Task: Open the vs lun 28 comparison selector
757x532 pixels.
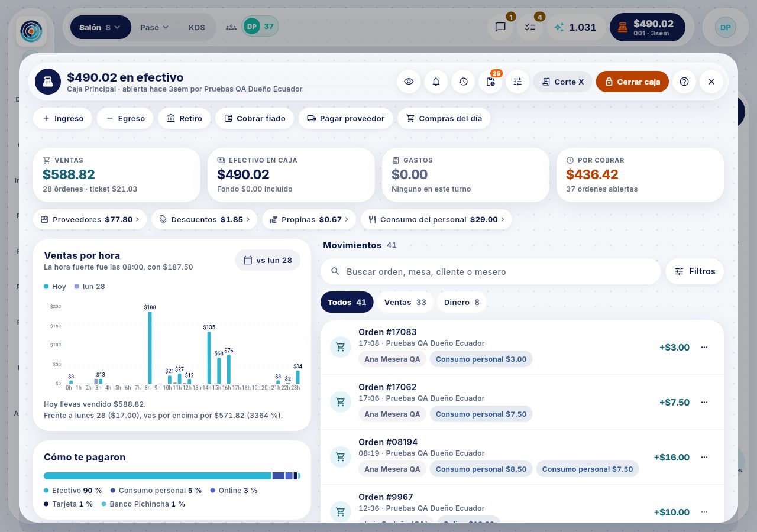Action: 267,260
